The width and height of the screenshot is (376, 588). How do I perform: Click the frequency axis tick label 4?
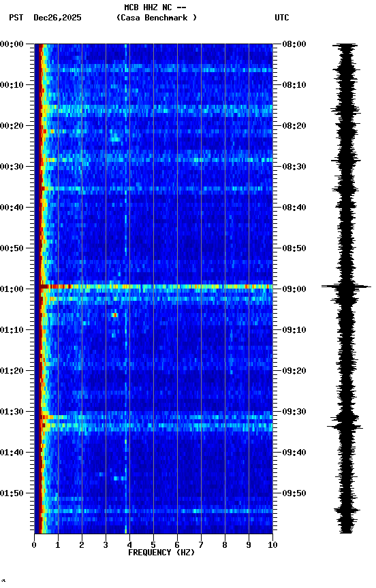point(129,545)
